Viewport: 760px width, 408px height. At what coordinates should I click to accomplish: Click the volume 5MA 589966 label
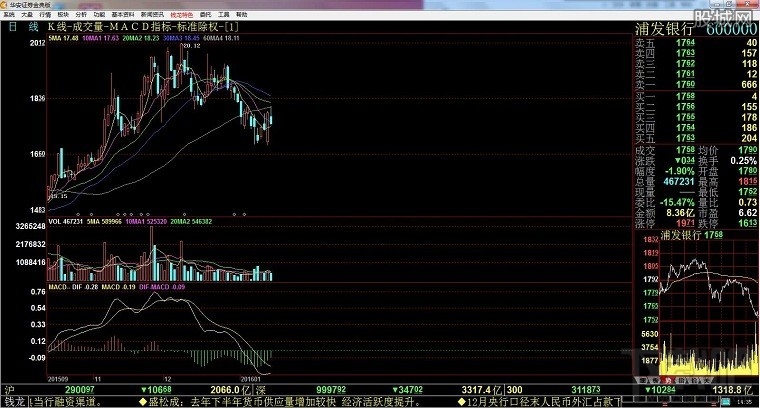pyautogui.click(x=104, y=221)
